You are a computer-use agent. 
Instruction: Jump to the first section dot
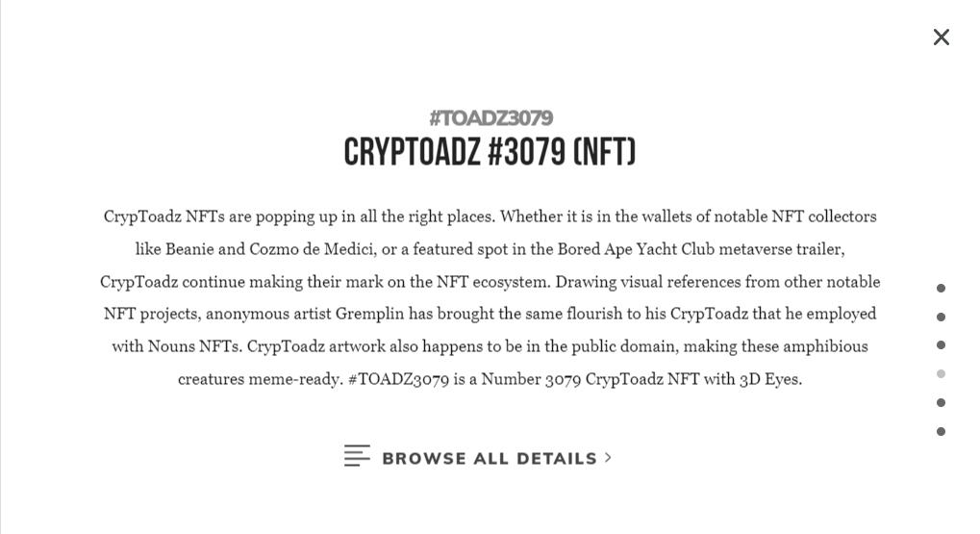tap(941, 289)
